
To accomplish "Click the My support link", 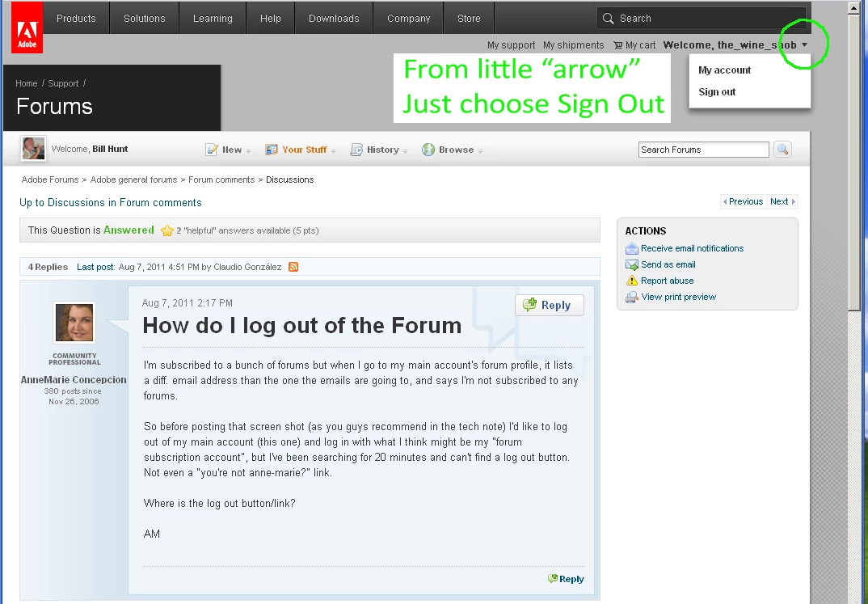I will (511, 45).
